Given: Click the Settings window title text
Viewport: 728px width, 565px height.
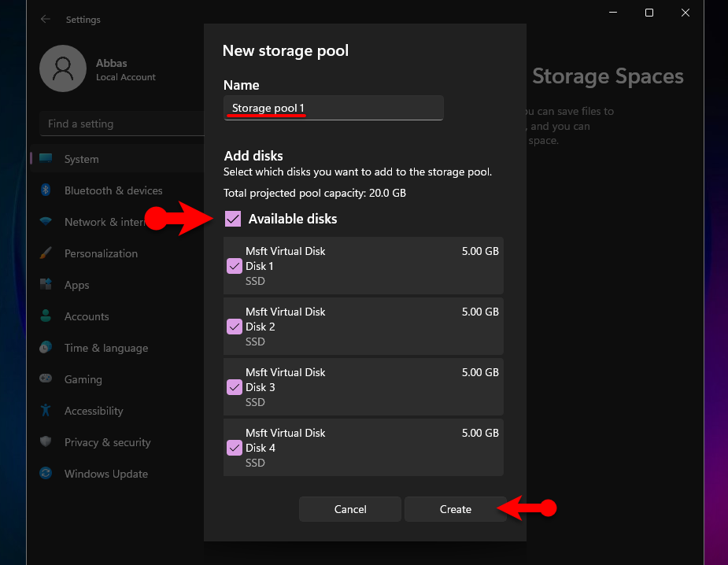Looking at the screenshot, I should tap(83, 20).
